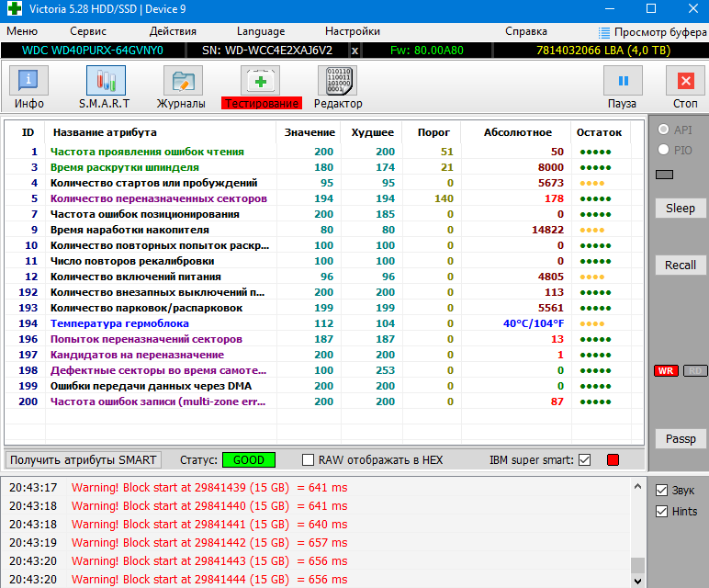
Task: Sort by Абсолютное column header
Action: [x=517, y=132]
